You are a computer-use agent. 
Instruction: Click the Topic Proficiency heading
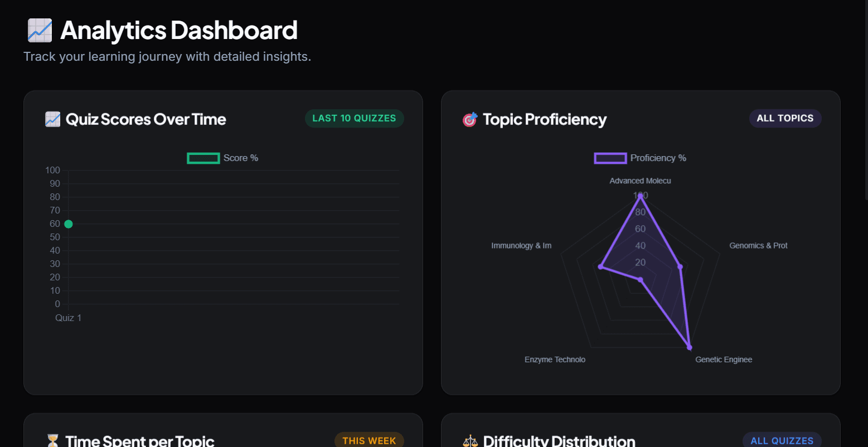544,119
